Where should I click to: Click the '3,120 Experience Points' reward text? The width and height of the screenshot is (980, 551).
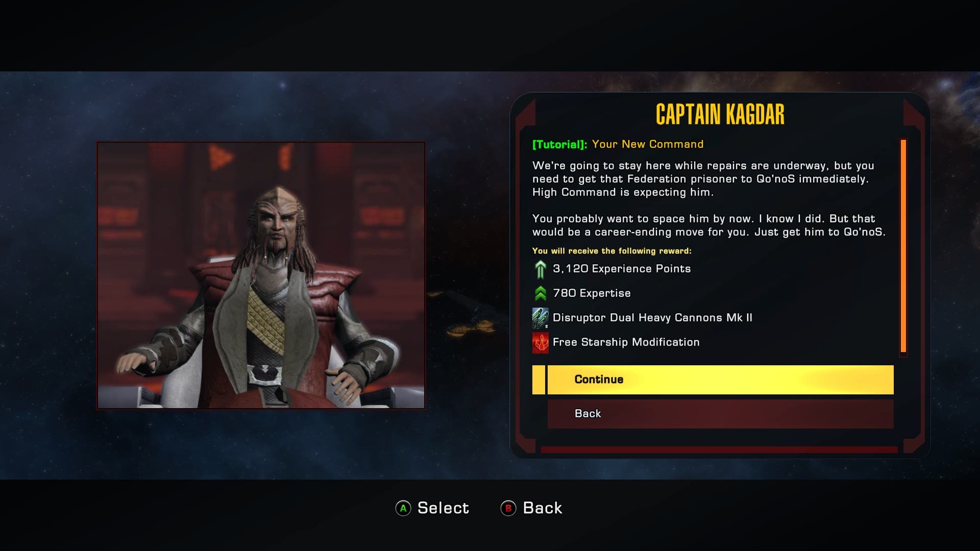pyautogui.click(x=622, y=269)
